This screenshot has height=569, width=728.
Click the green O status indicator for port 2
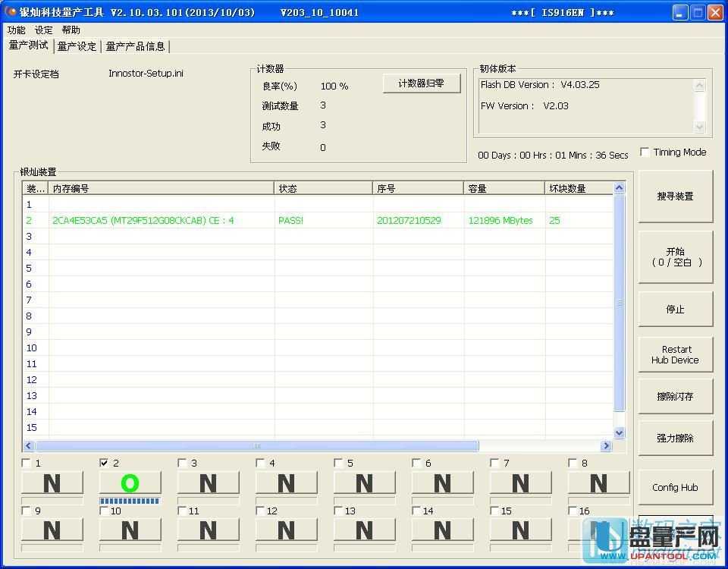130,483
